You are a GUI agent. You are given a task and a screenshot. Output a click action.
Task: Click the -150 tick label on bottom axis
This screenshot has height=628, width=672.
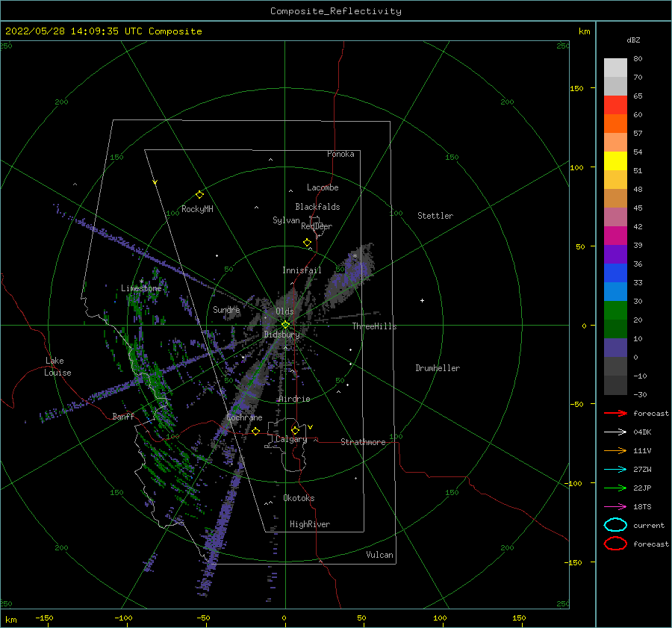point(44,618)
